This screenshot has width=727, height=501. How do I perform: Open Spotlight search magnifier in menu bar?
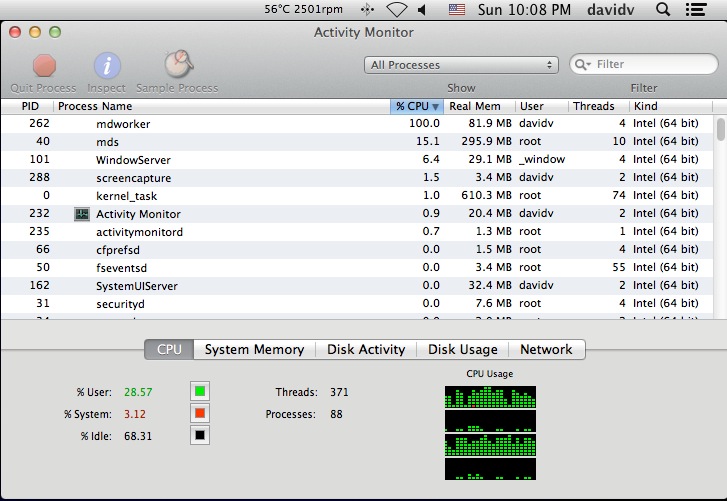point(663,9)
